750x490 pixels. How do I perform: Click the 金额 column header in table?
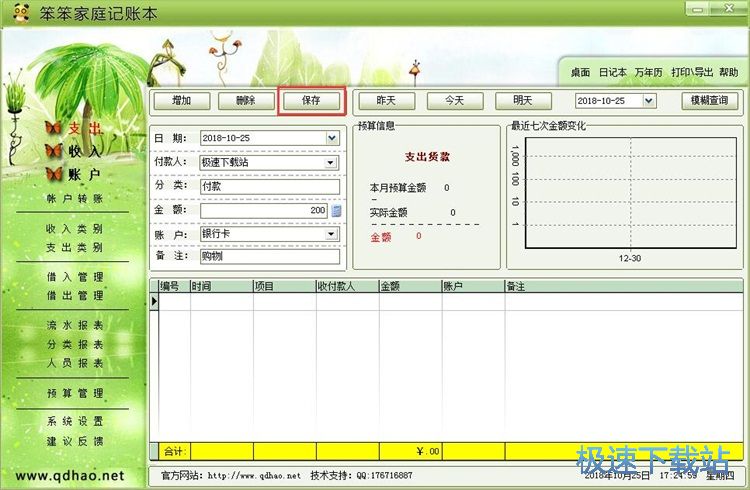click(x=410, y=286)
